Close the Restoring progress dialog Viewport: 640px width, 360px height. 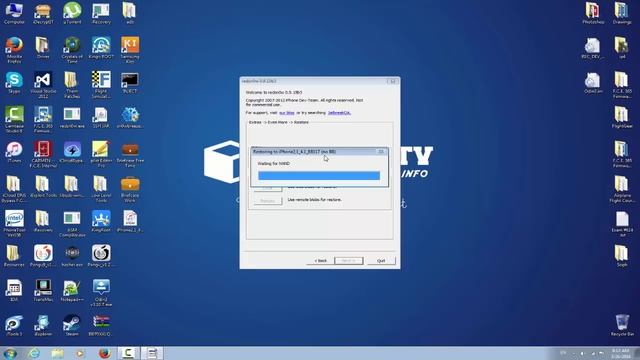point(381,151)
